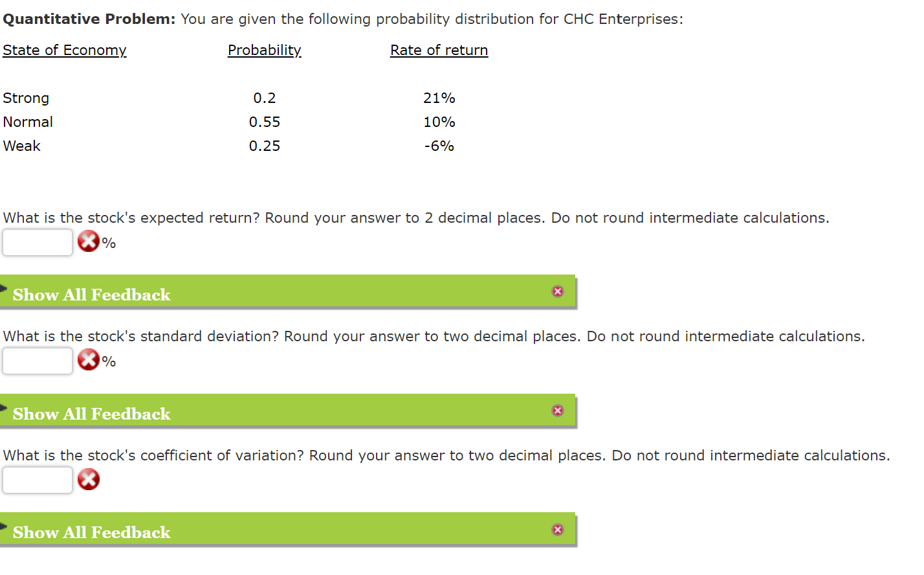
Task: Select the State of Economy heading
Action: [x=65, y=50]
